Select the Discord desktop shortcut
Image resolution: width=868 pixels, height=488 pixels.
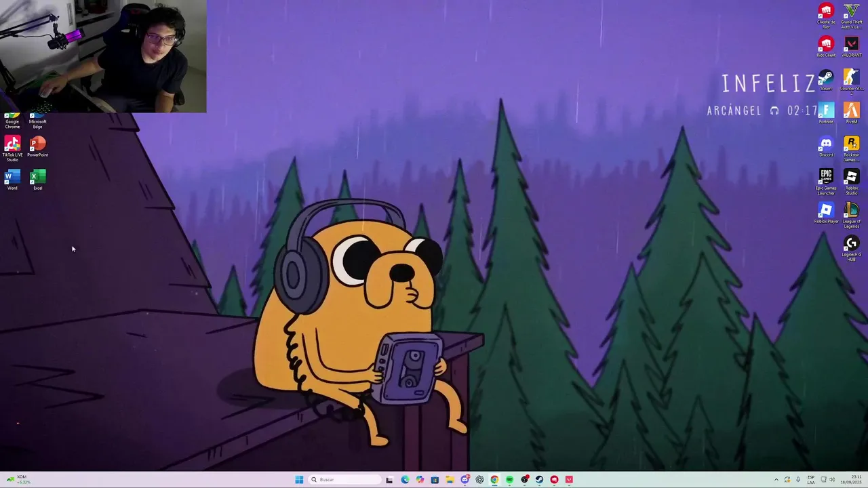click(x=826, y=146)
